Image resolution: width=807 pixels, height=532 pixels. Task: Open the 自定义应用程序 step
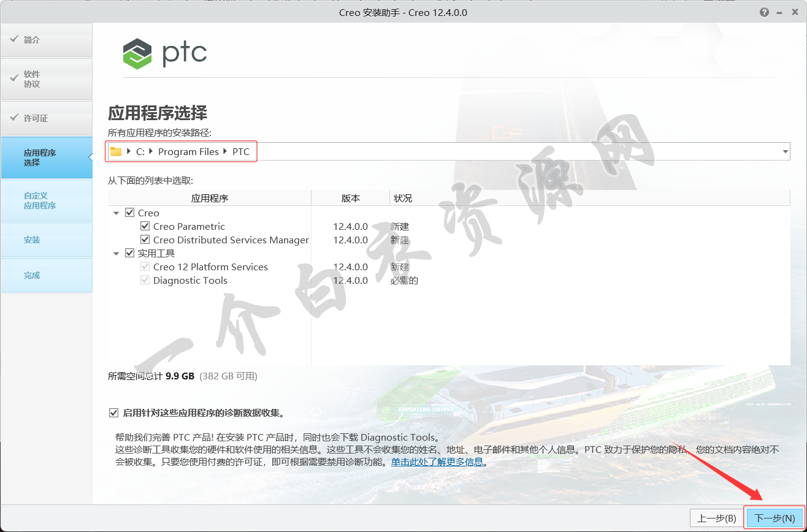[47, 200]
